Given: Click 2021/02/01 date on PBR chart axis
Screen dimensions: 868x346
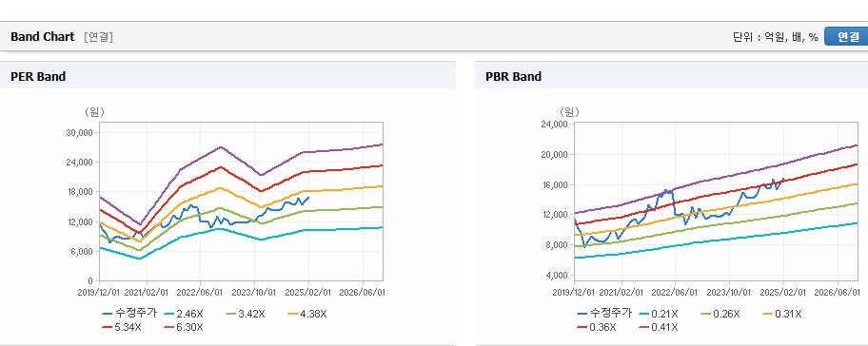Looking at the screenshot, I should pyautogui.click(x=622, y=292).
